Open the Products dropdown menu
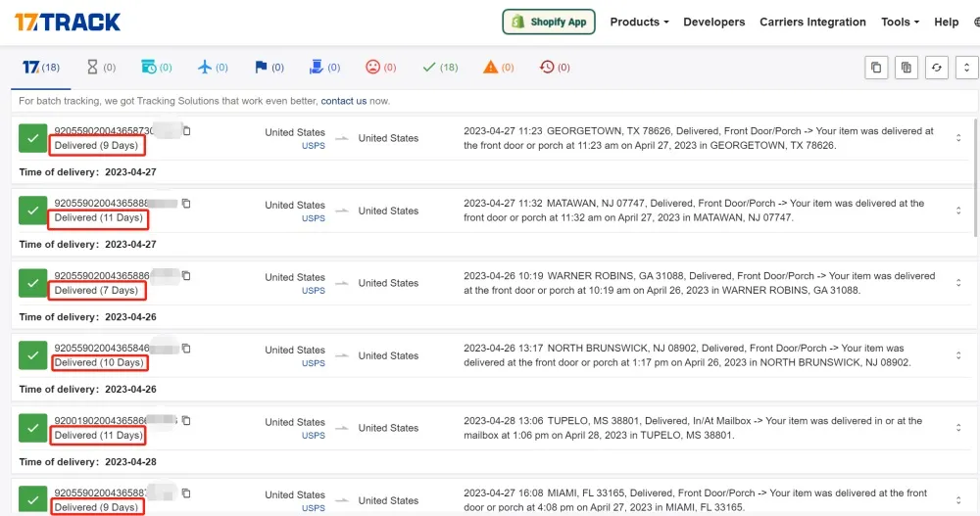Screen dimensions: 980x516 point(639,22)
